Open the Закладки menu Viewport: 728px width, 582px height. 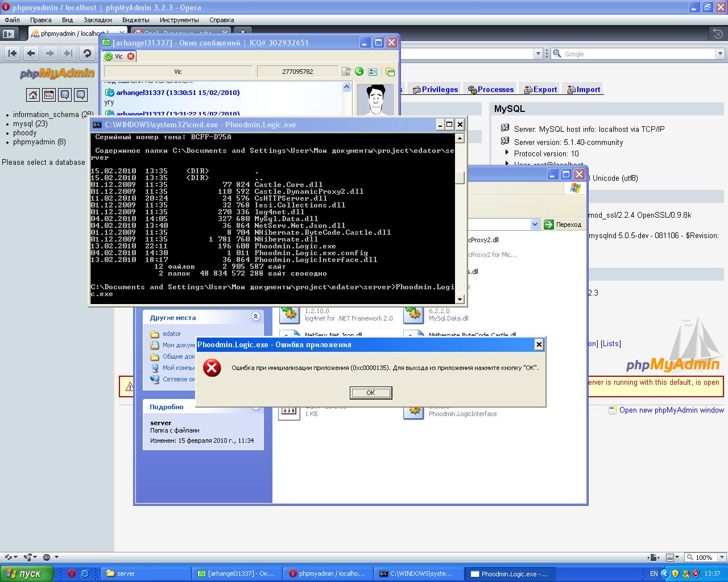(98, 20)
